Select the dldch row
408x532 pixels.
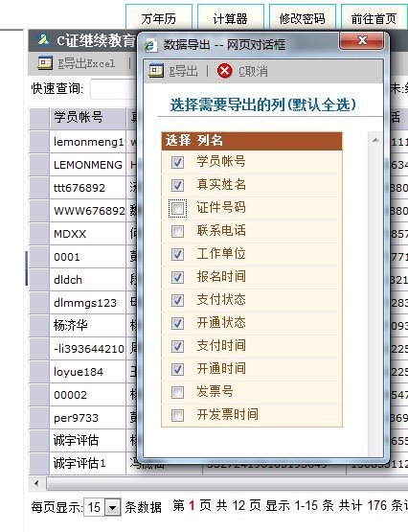87,280
